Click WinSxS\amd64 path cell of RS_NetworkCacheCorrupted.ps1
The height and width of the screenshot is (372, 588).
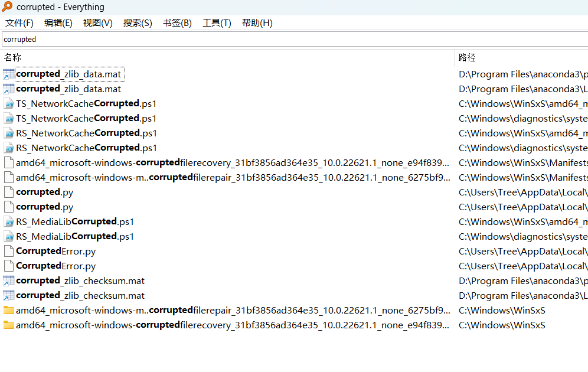click(x=523, y=133)
